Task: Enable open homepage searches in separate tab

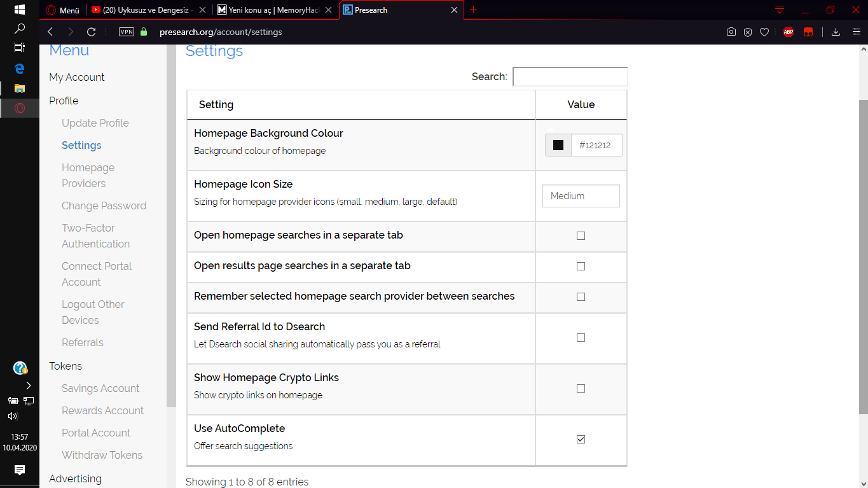Action: [x=581, y=235]
